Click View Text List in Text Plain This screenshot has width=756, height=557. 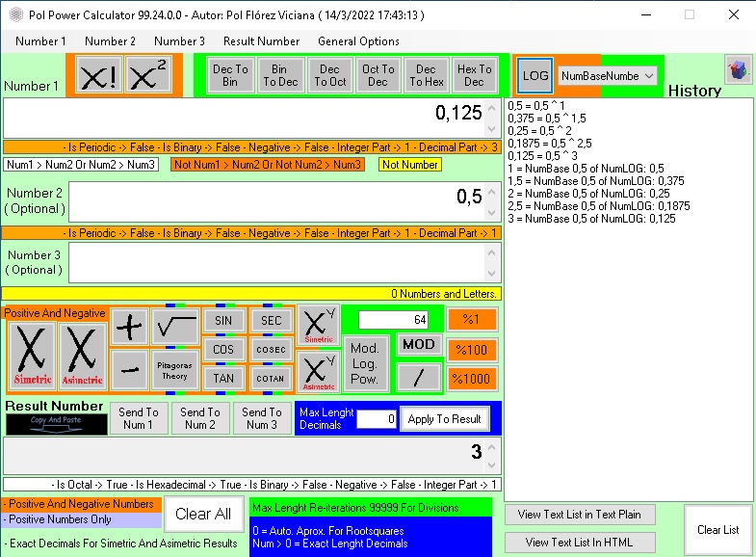pyautogui.click(x=580, y=515)
